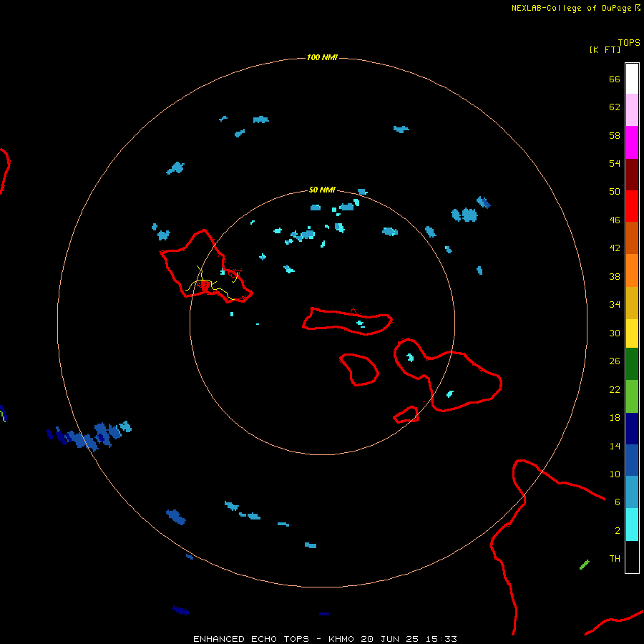Click the navy blue legend swatch
644x644 pixels.
point(632,429)
